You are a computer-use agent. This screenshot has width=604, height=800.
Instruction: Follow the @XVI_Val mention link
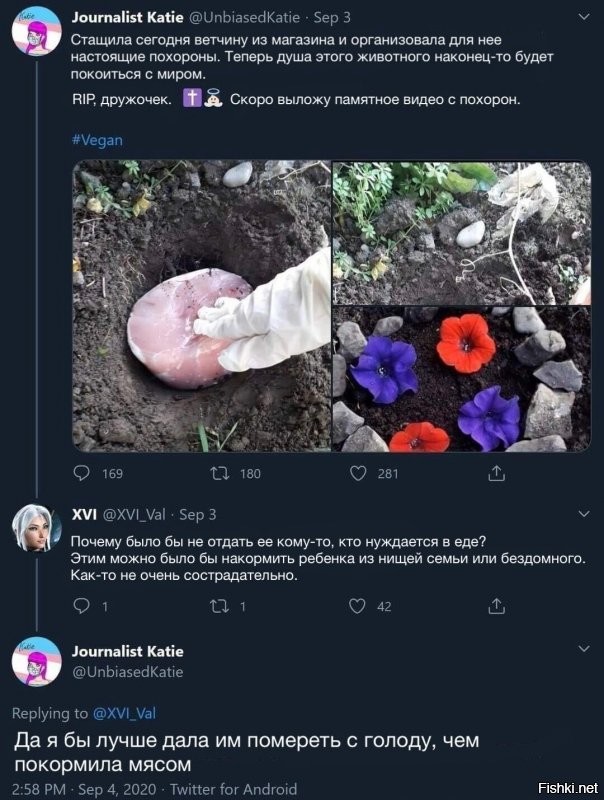(124, 713)
